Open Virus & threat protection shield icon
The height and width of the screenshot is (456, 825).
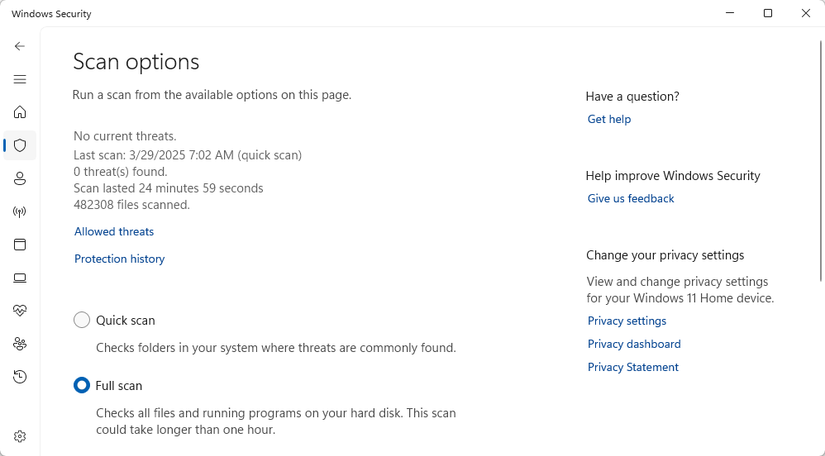tap(20, 145)
